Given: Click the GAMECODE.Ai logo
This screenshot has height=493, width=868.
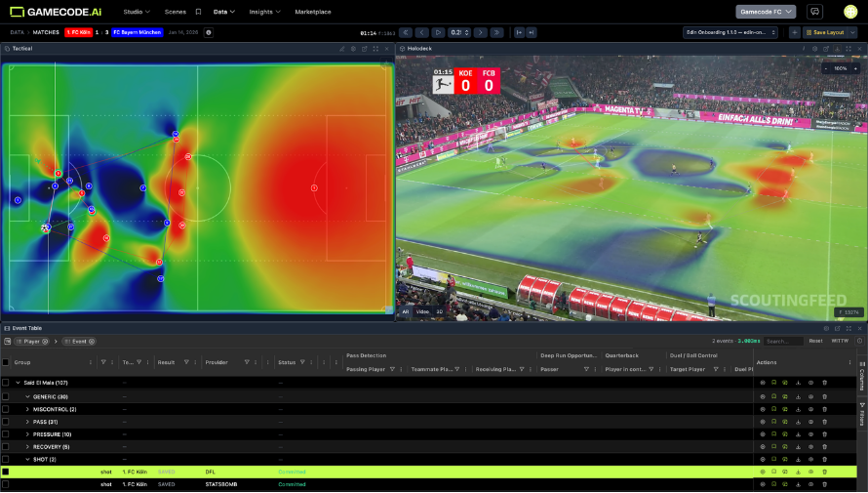Looking at the screenshot, I should point(56,12).
